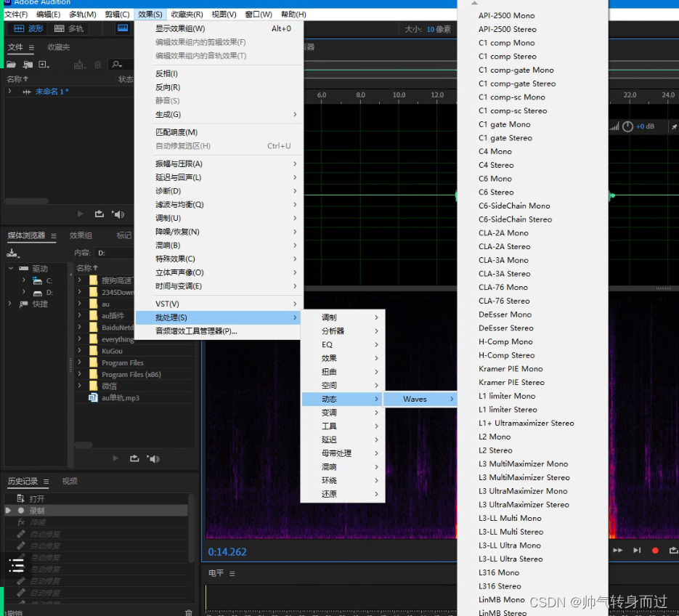This screenshot has width=679, height=616.
Task: Open the 视图(V) menu
Action: tap(224, 15)
